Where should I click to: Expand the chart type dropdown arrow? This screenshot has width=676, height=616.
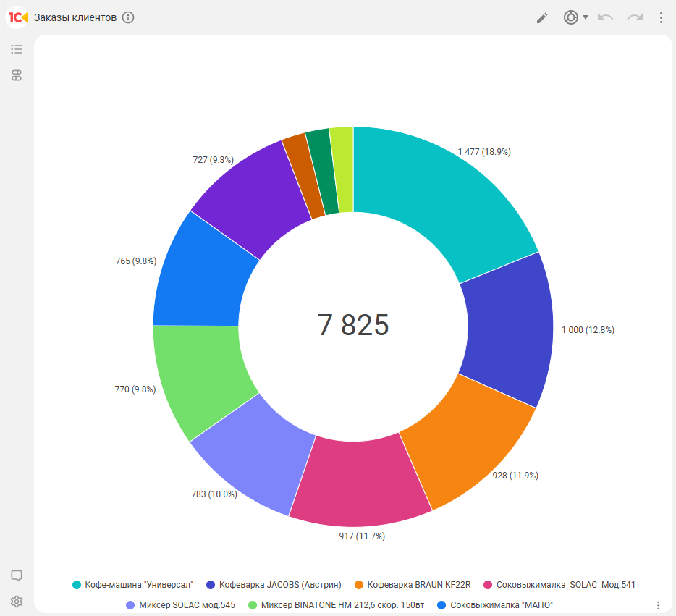pos(586,17)
